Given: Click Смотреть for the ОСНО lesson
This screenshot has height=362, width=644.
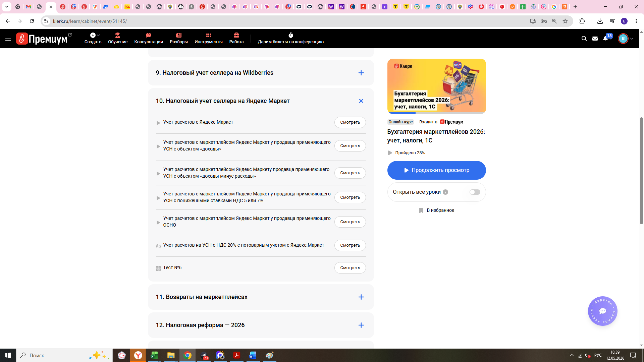Looking at the screenshot, I should pos(350,222).
